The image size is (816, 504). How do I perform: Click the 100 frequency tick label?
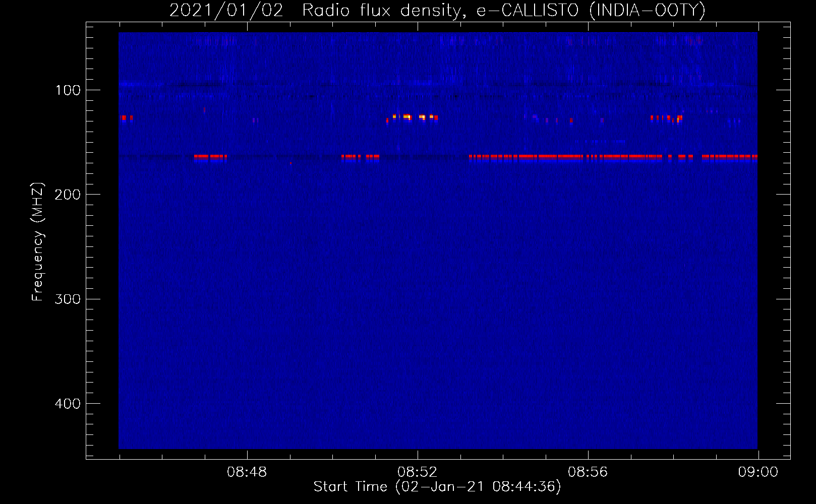click(68, 90)
